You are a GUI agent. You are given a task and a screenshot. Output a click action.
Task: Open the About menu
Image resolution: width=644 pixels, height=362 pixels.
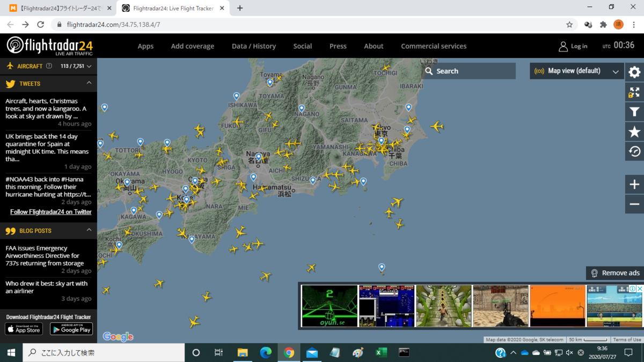tap(374, 46)
